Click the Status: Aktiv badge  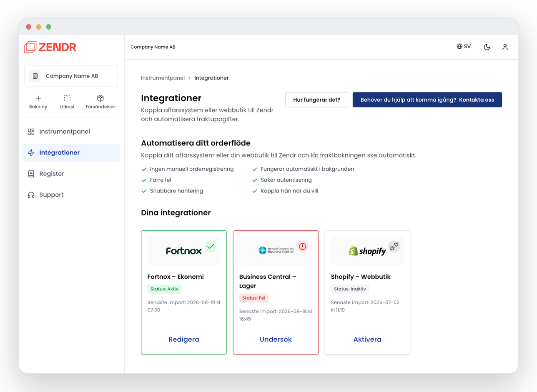coord(165,289)
